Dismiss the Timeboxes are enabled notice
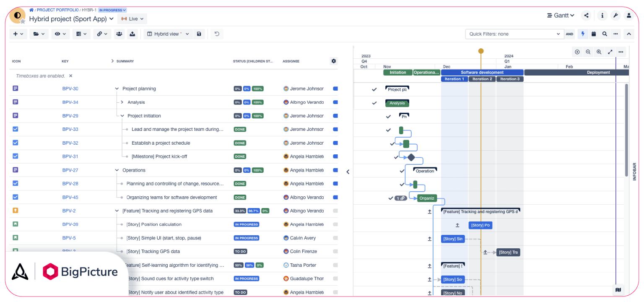 71,76
